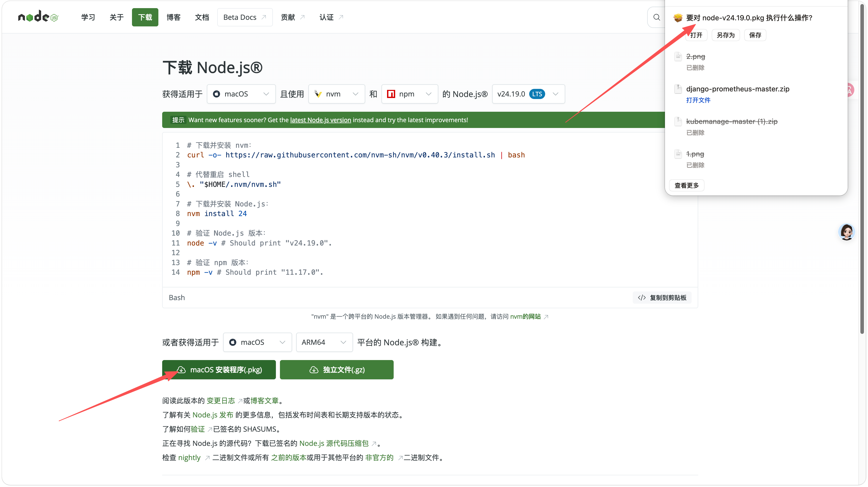Select the 下载 nav tab

click(145, 17)
